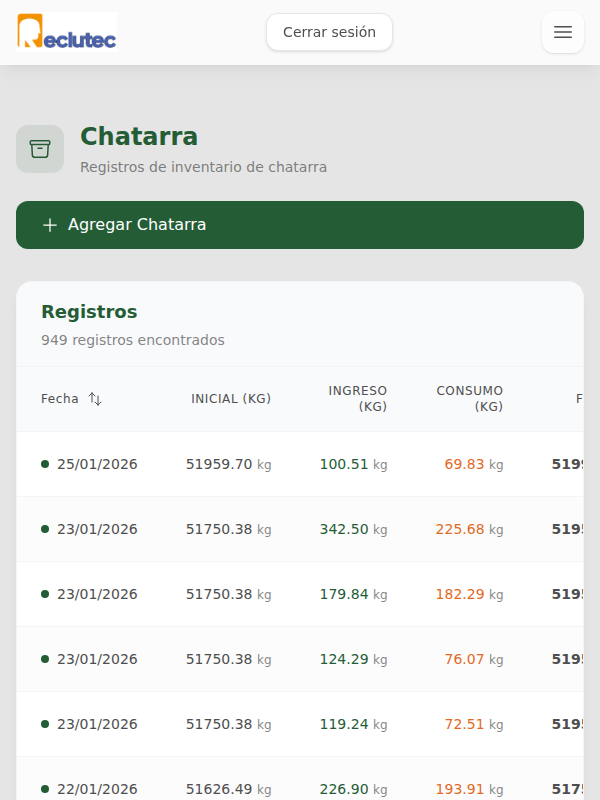Click the green status dot on 25/01/2026 row

point(43,464)
